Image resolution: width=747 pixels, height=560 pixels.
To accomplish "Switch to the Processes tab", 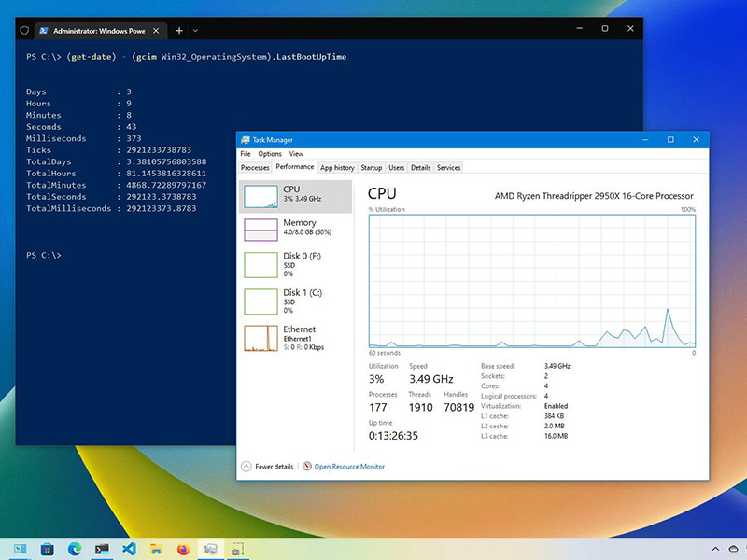I will click(255, 168).
